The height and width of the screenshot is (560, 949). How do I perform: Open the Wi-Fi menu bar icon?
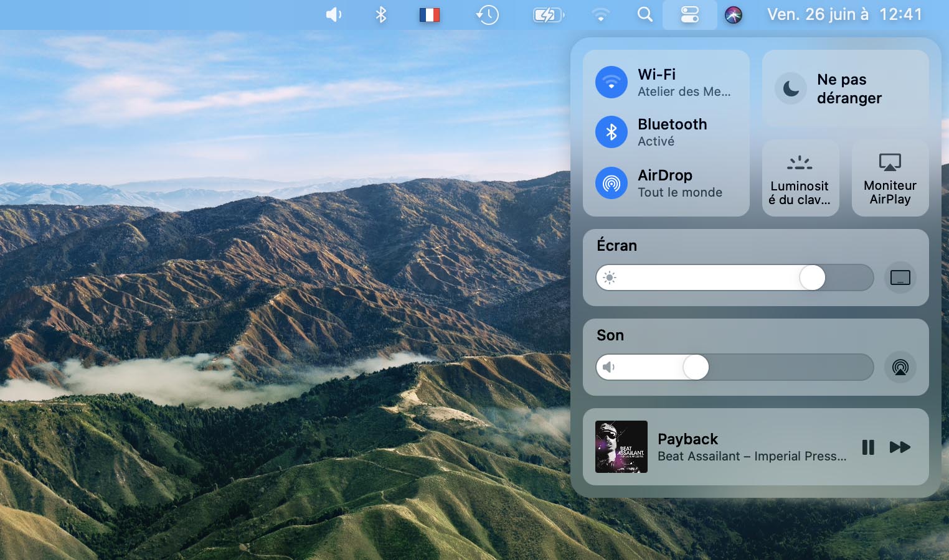click(600, 14)
